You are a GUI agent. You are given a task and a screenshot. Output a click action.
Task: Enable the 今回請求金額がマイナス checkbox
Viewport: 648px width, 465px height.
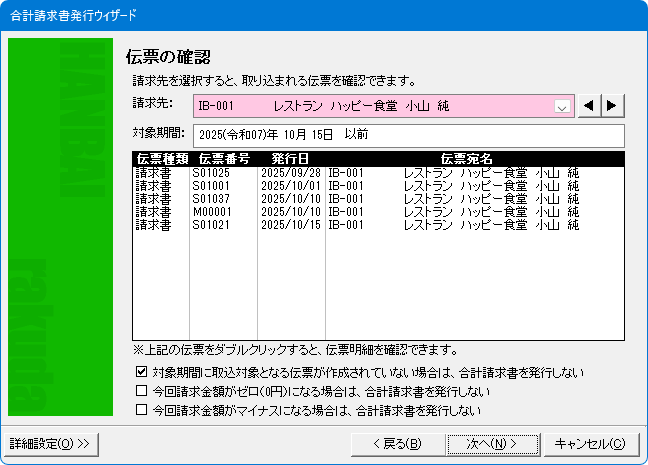(x=141, y=409)
